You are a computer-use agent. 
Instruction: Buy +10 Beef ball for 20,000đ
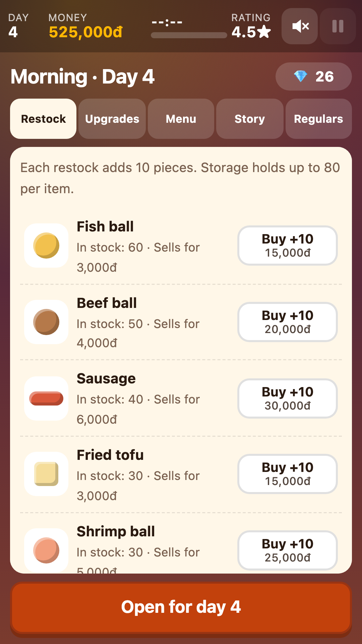tap(288, 322)
